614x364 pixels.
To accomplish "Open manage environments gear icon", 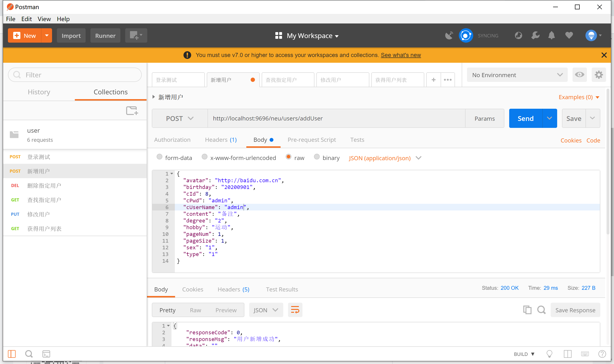I will tap(598, 74).
